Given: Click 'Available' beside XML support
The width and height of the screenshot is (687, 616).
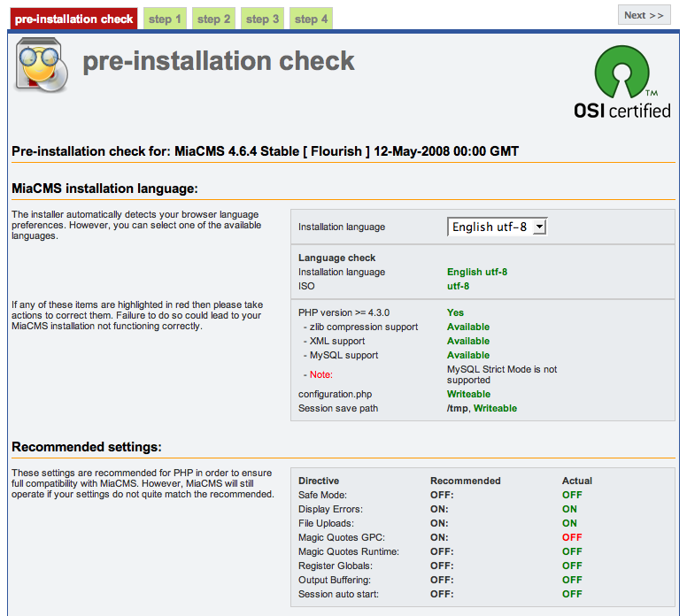Looking at the screenshot, I should click(x=468, y=341).
